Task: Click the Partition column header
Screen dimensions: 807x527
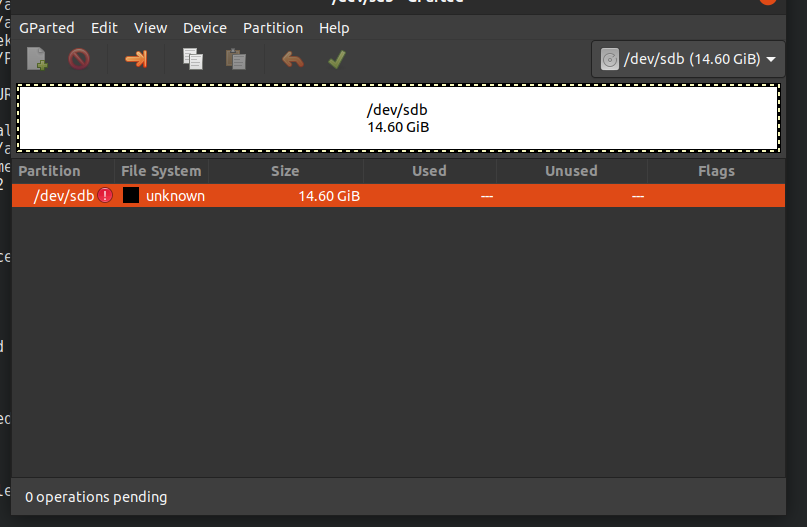Action: [49, 171]
